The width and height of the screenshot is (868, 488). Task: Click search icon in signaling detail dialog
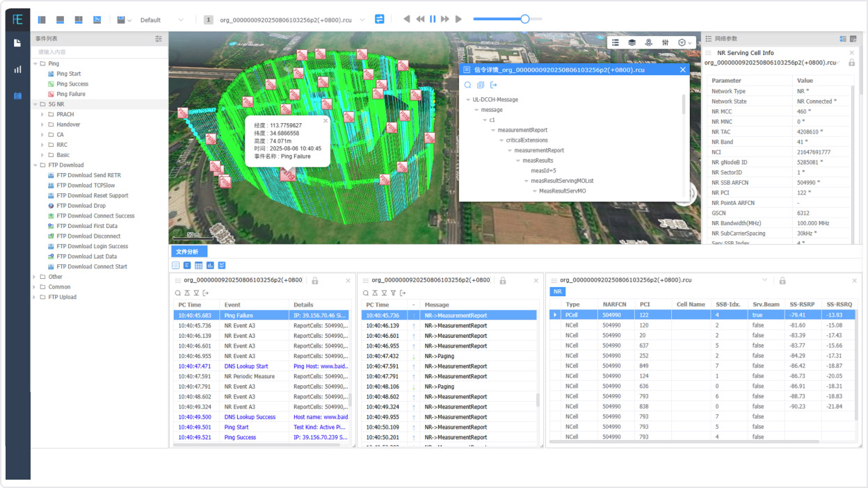click(x=468, y=85)
